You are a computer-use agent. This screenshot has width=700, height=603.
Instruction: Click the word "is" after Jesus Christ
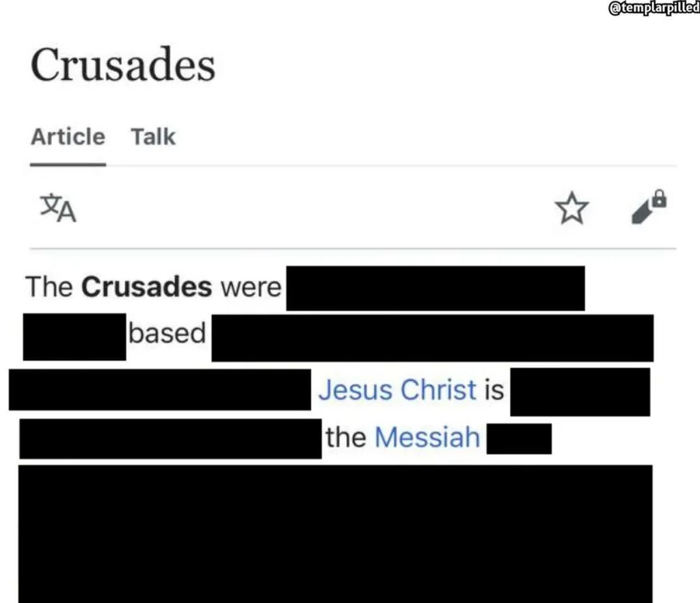(494, 390)
